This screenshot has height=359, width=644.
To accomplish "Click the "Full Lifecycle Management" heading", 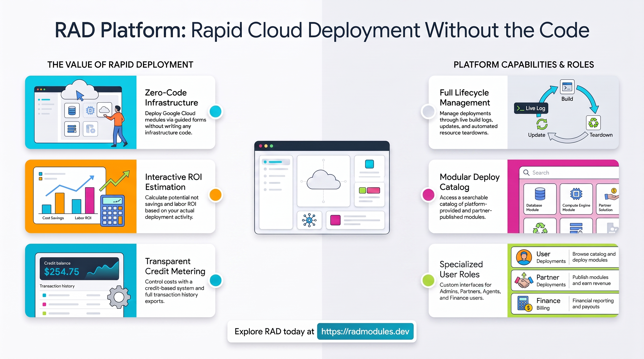I will (x=465, y=98).
